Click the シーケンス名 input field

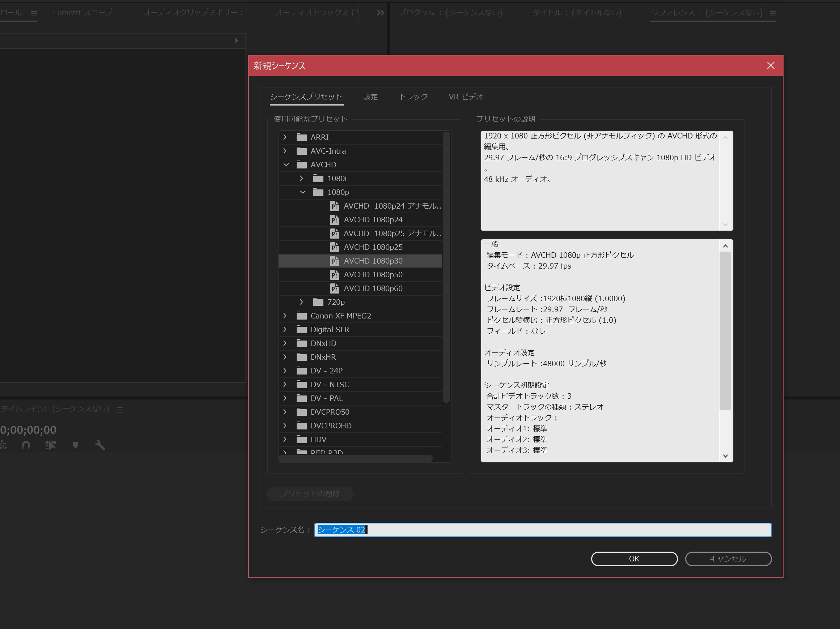tap(543, 530)
